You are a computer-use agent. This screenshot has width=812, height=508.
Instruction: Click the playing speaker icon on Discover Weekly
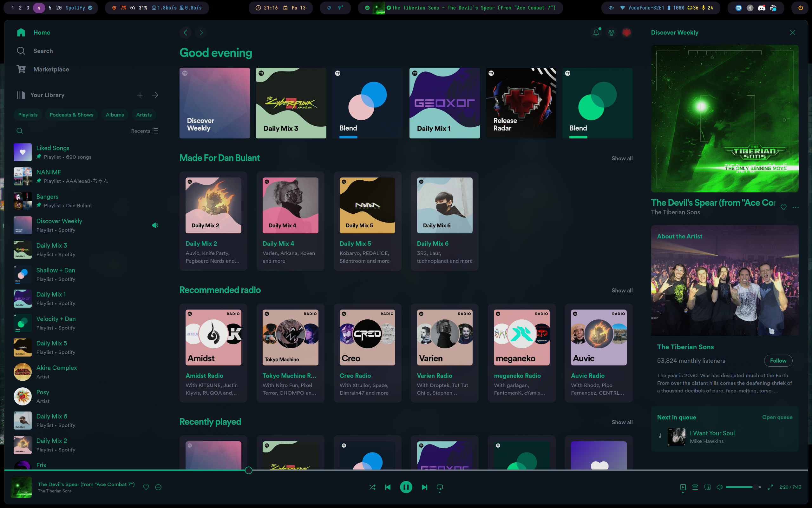click(155, 225)
